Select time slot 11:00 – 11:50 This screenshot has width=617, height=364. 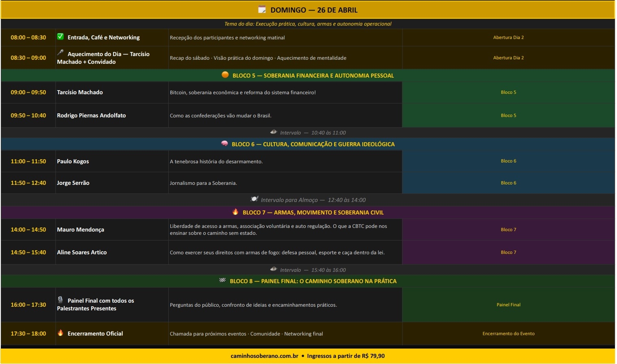pos(28,161)
